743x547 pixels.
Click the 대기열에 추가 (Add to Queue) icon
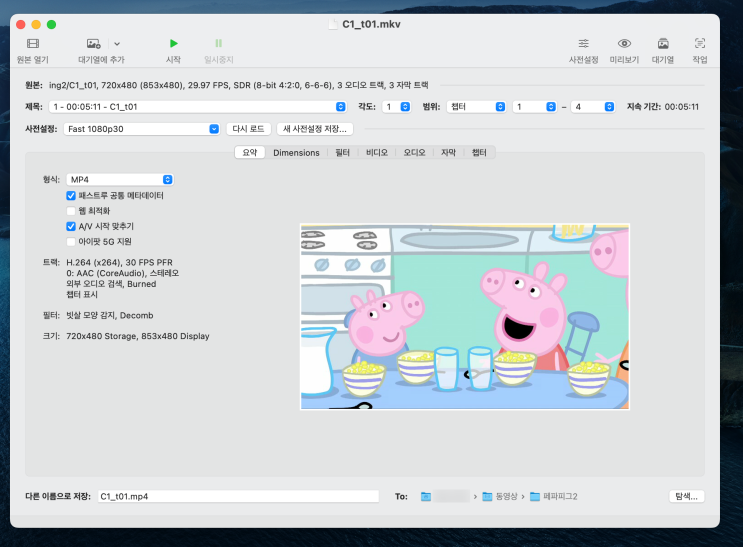[x=93, y=44]
